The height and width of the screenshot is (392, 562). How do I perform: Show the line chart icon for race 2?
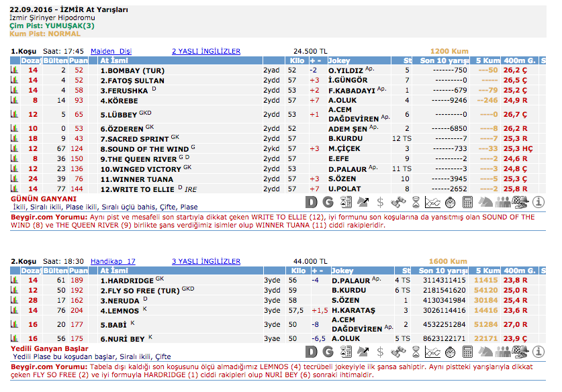point(433,352)
